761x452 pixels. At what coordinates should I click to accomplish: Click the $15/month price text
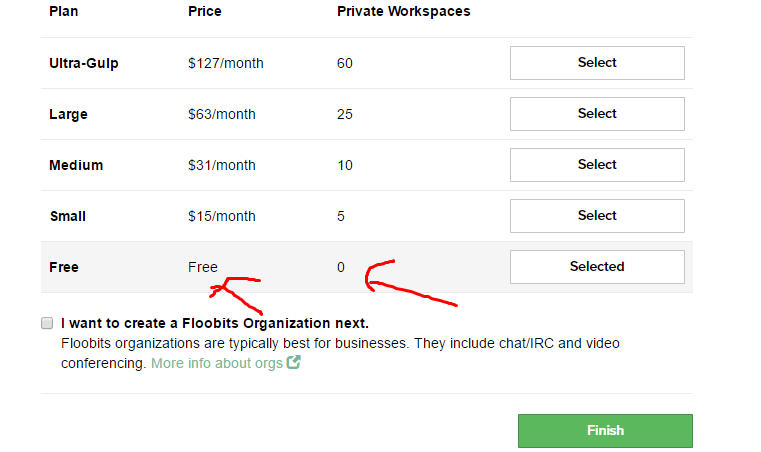222,217
